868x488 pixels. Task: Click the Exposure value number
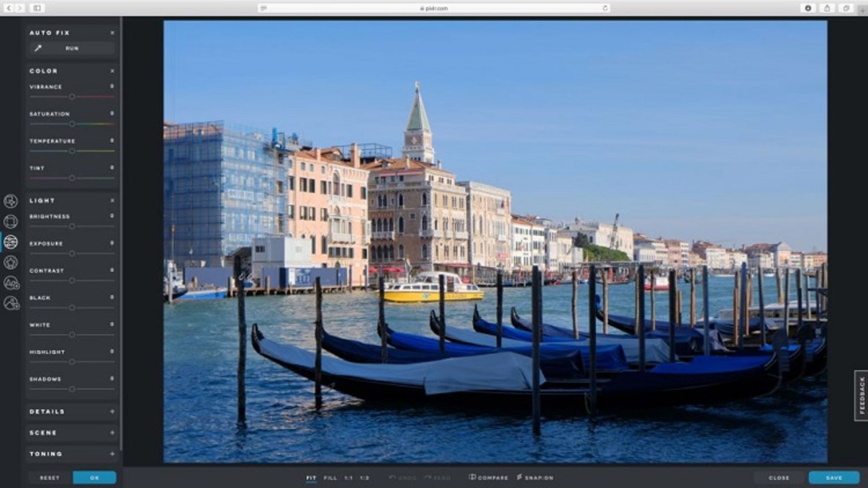(x=112, y=243)
